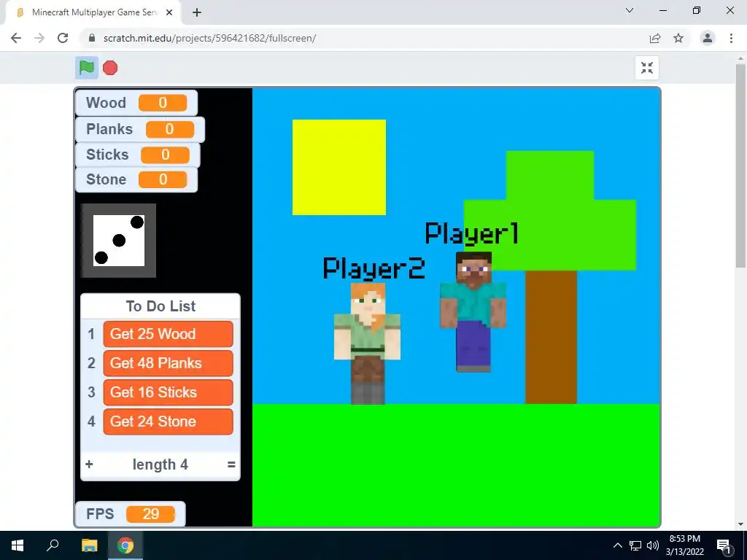Select the 'Get 24 Stone' list item

(169, 421)
